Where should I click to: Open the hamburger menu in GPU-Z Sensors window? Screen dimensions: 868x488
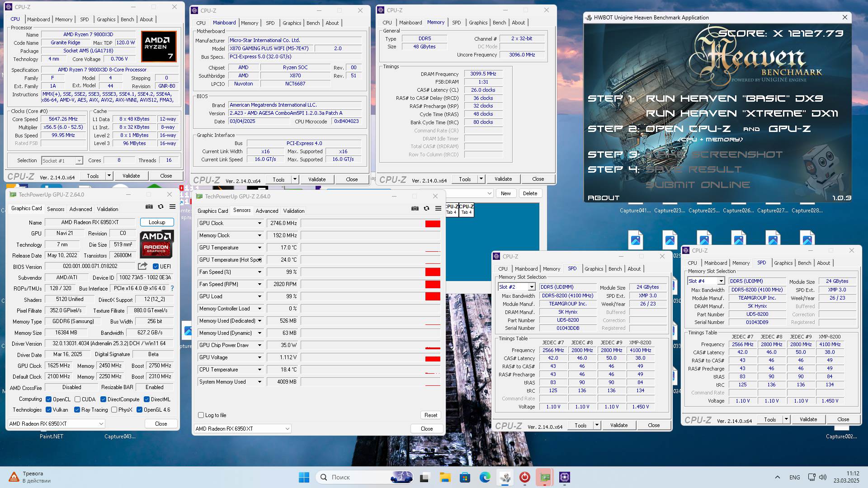(438, 208)
